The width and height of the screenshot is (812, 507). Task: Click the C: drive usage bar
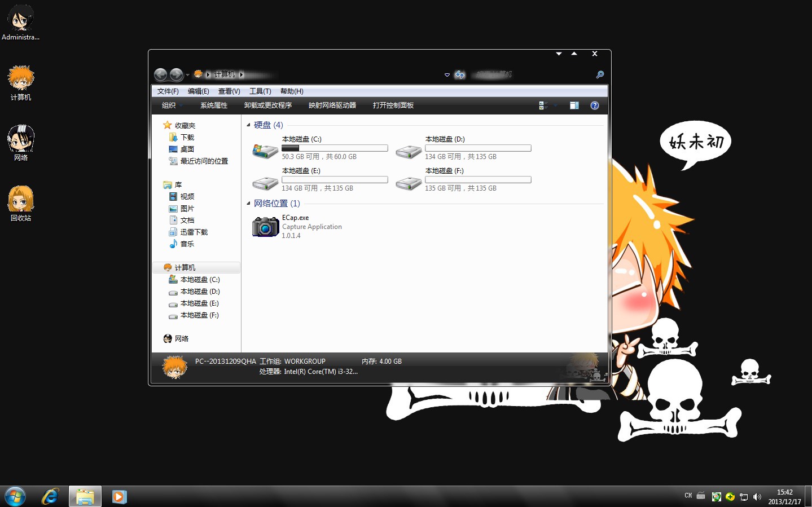coord(335,148)
